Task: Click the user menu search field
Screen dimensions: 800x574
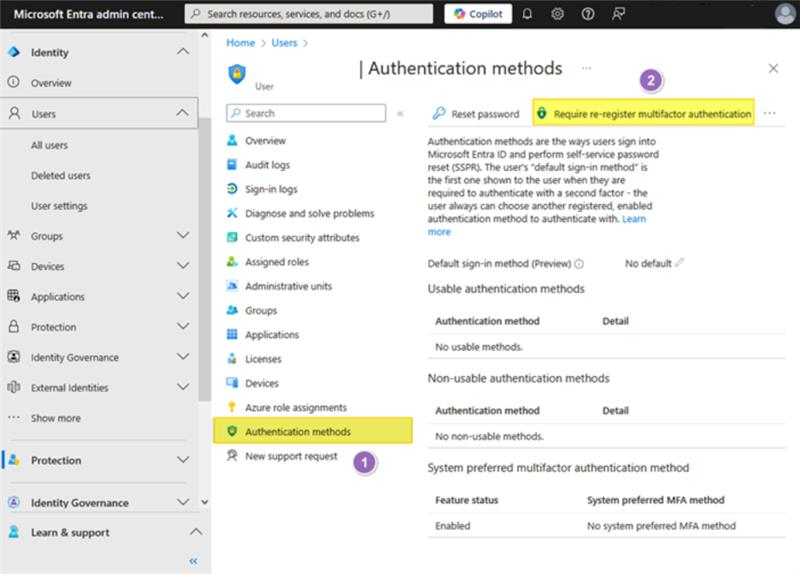Action: [306, 113]
